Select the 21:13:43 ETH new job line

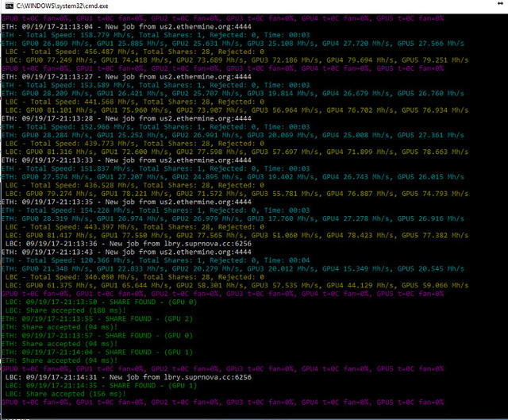point(126,252)
